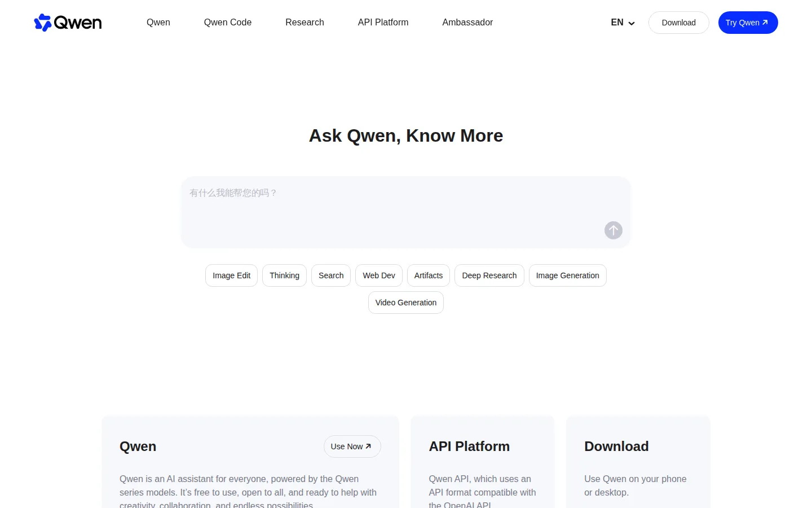The width and height of the screenshot is (812, 508).
Task: Open the Qwen nav menu item
Action: (x=158, y=23)
